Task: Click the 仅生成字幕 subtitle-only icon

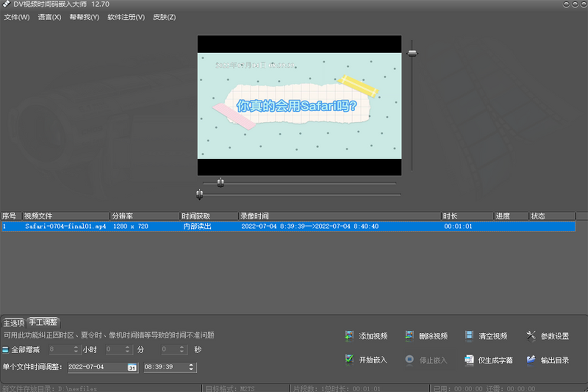Action: pyautogui.click(x=469, y=360)
